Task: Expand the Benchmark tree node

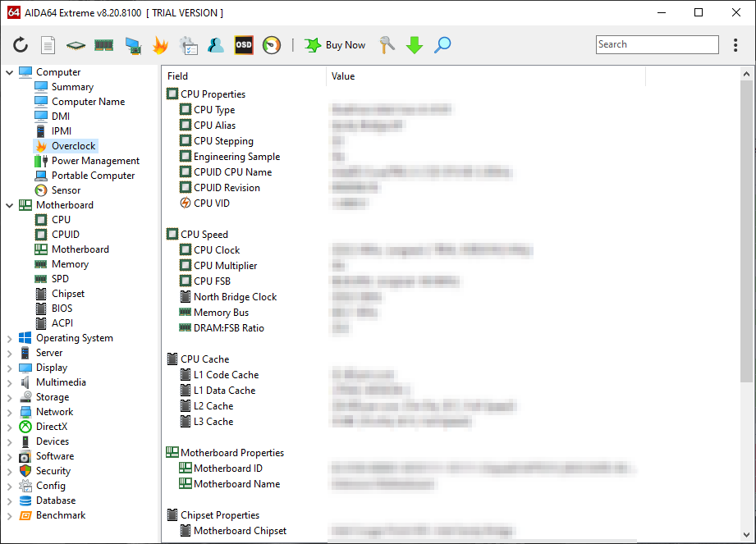Action: 10,515
